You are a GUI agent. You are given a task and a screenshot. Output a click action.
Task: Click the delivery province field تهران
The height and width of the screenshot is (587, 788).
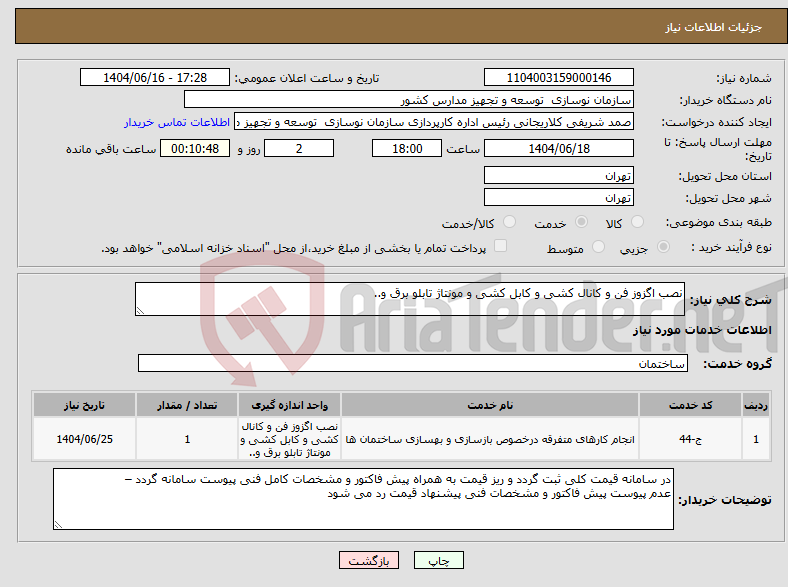coord(558,175)
